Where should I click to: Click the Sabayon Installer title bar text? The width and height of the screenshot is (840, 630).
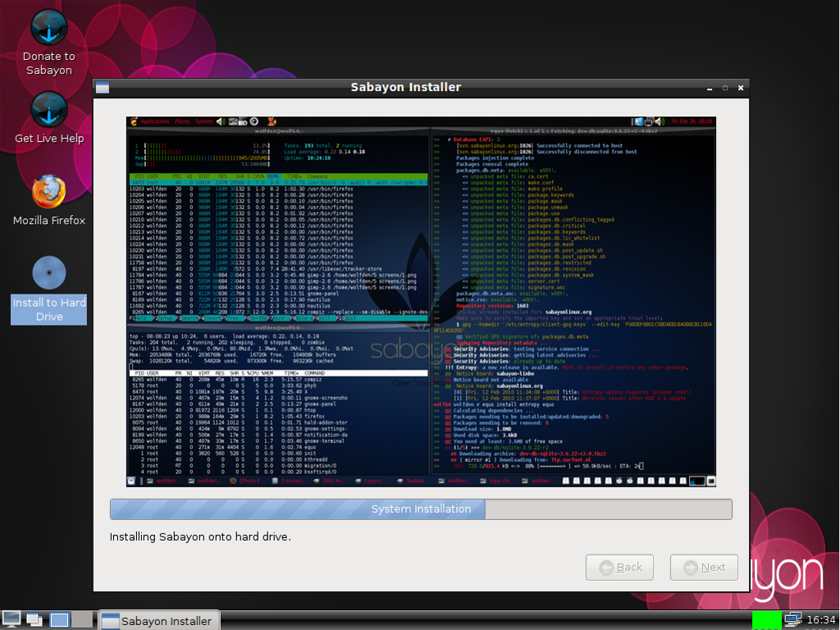pos(405,87)
